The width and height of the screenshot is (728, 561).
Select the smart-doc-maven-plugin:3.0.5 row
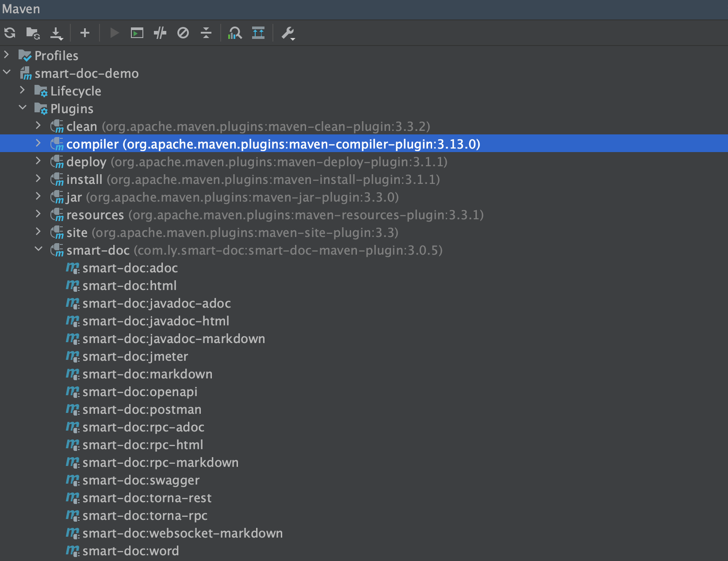tap(364, 250)
